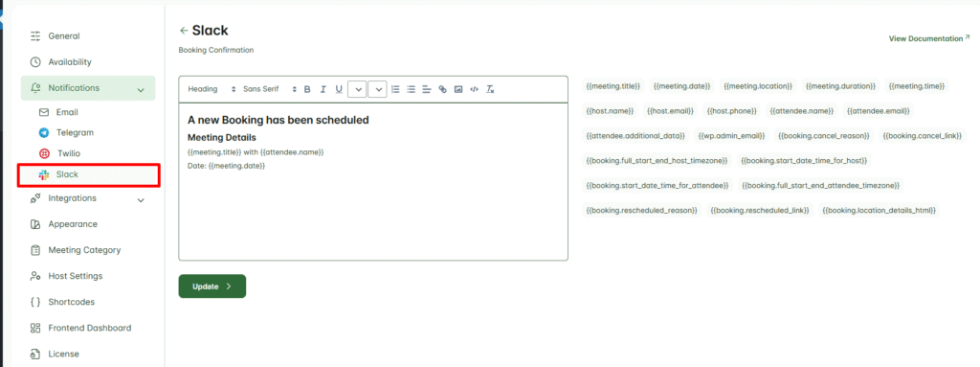Screen dimensions: 980x367
Task: Insert a hyperlink with the link icon
Action: tap(442, 89)
